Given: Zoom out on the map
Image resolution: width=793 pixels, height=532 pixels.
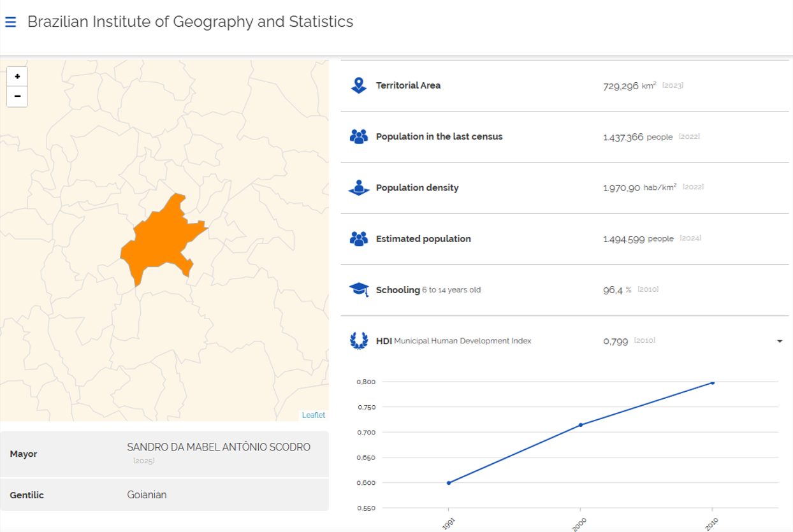Looking at the screenshot, I should pyautogui.click(x=17, y=97).
